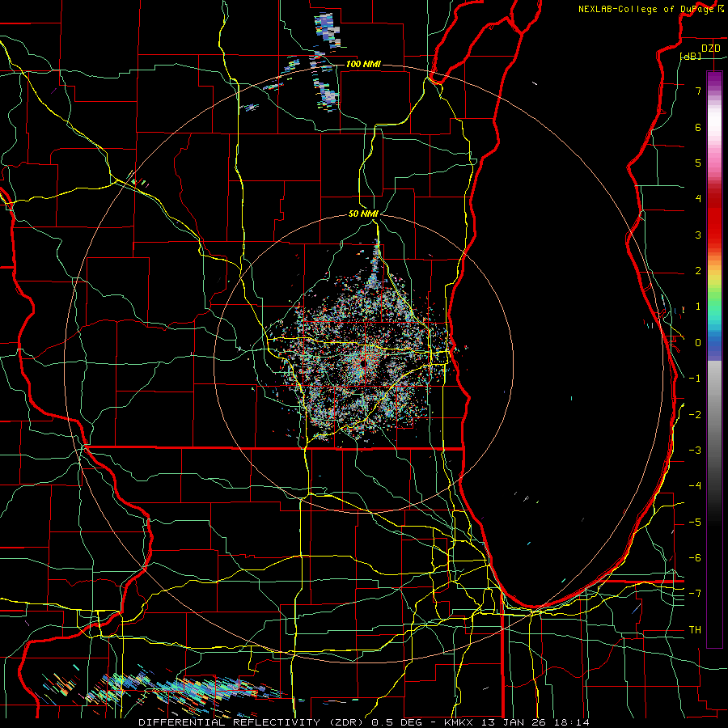Click the 3 value on the color scale

coord(698,235)
